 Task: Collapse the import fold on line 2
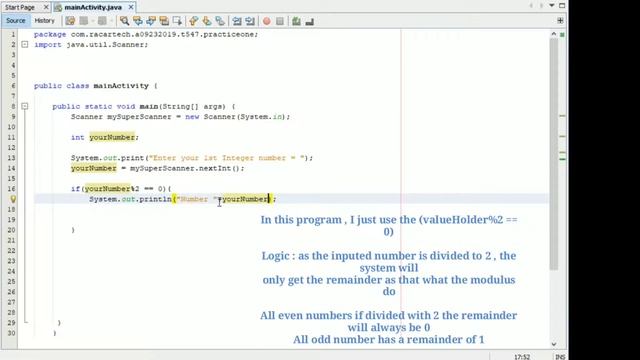25,44
